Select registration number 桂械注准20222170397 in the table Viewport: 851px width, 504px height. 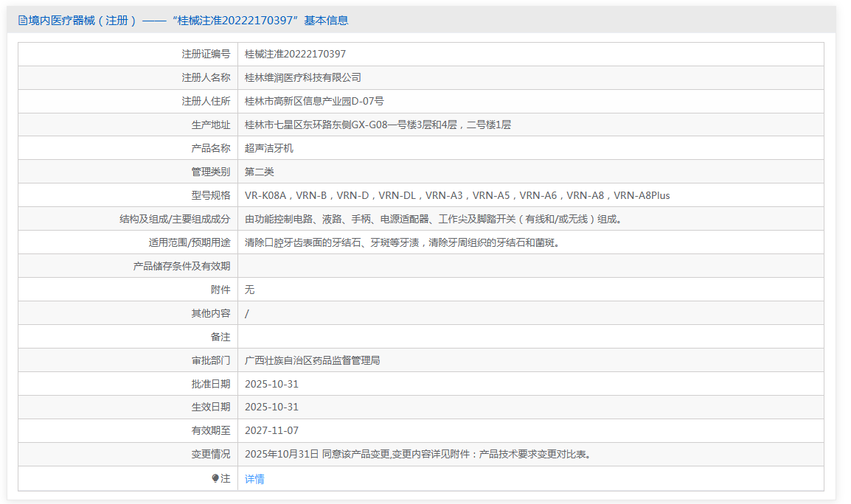(295, 55)
